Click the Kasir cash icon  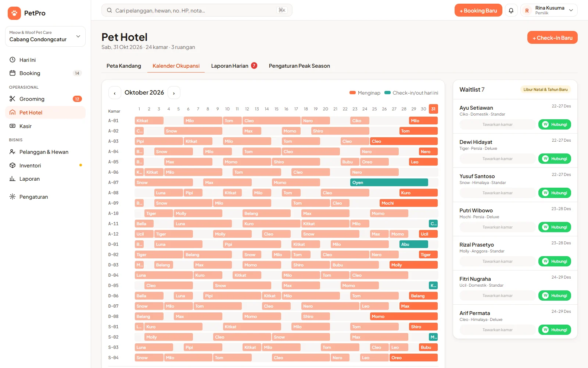click(12, 126)
